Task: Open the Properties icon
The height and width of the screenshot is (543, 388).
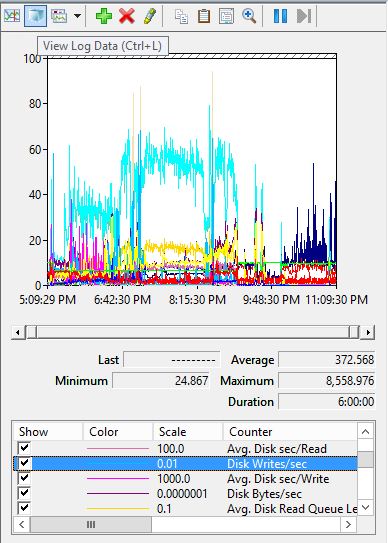Action: [226, 16]
